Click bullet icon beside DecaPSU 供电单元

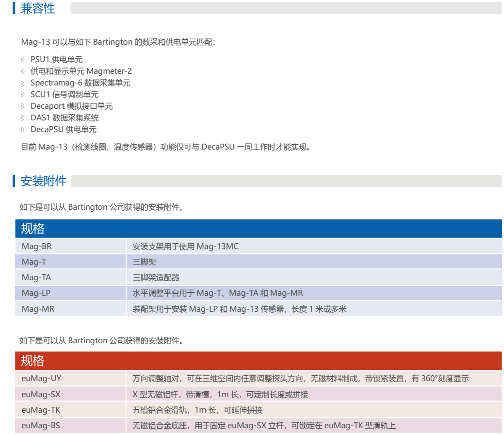[x=22, y=130]
